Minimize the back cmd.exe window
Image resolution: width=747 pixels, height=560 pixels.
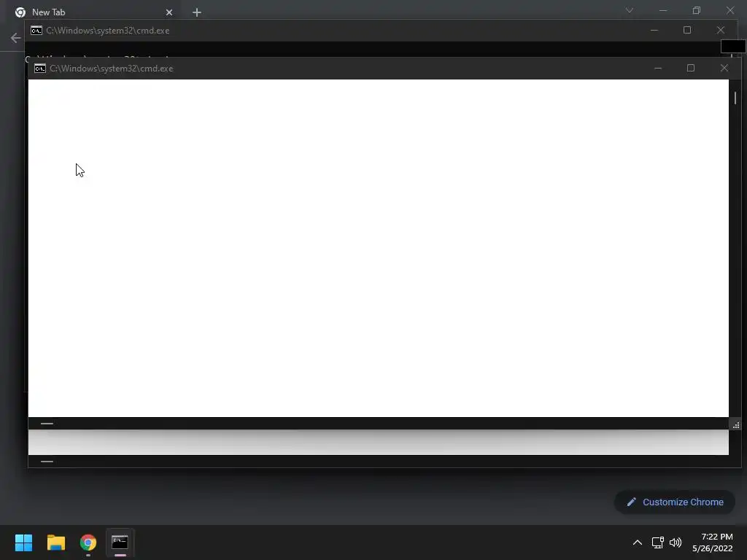(654, 30)
